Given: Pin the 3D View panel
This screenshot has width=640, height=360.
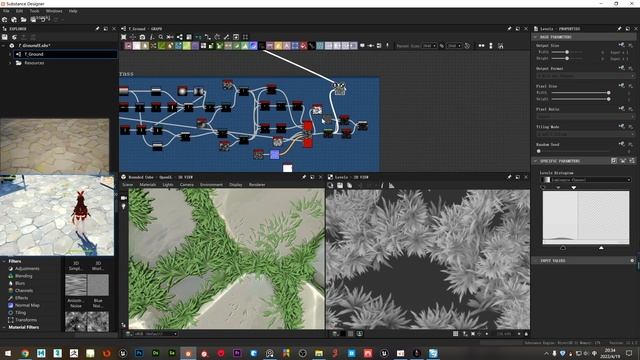Looking at the screenshot, I should coord(304,177).
